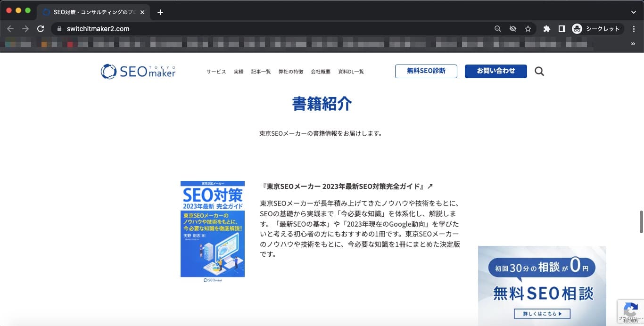
Task: Open the 弊社の特徴 menu item
Action: 290,72
